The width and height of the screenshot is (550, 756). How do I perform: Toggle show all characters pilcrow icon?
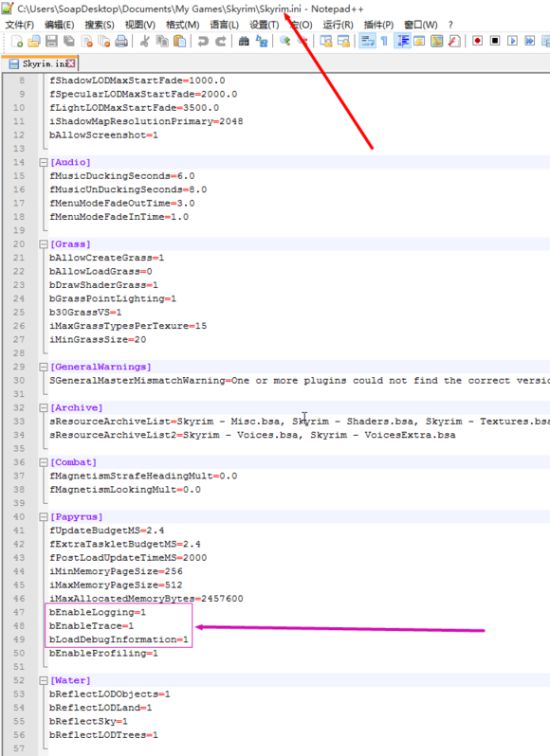coord(384,41)
